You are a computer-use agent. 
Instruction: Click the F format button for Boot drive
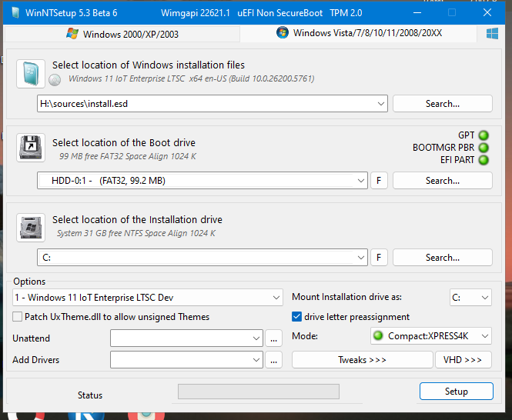tap(379, 181)
